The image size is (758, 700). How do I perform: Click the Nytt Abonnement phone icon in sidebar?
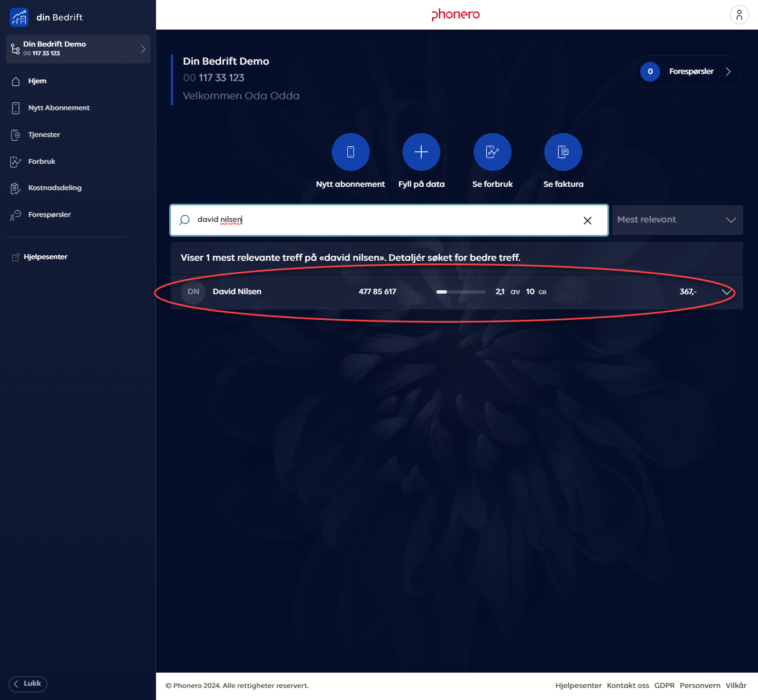click(16, 108)
